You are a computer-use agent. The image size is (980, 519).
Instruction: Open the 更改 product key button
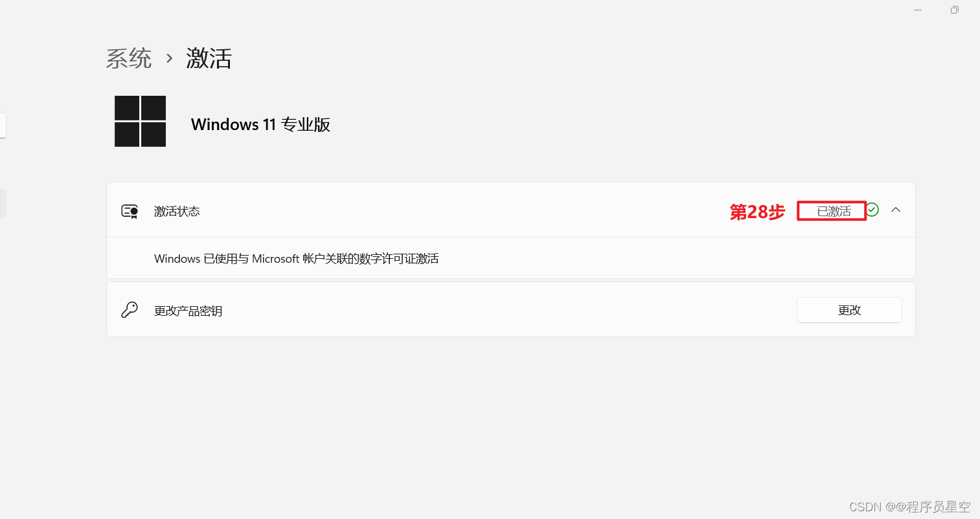pos(849,310)
